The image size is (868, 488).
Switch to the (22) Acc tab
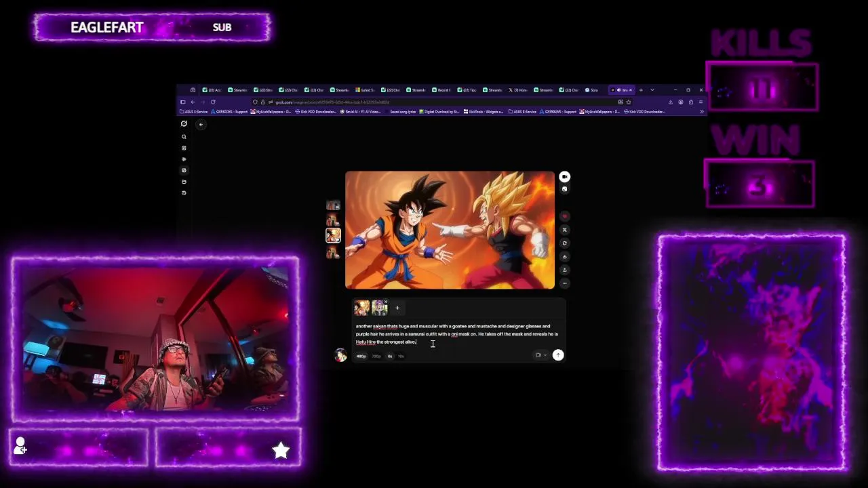point(212,90)
